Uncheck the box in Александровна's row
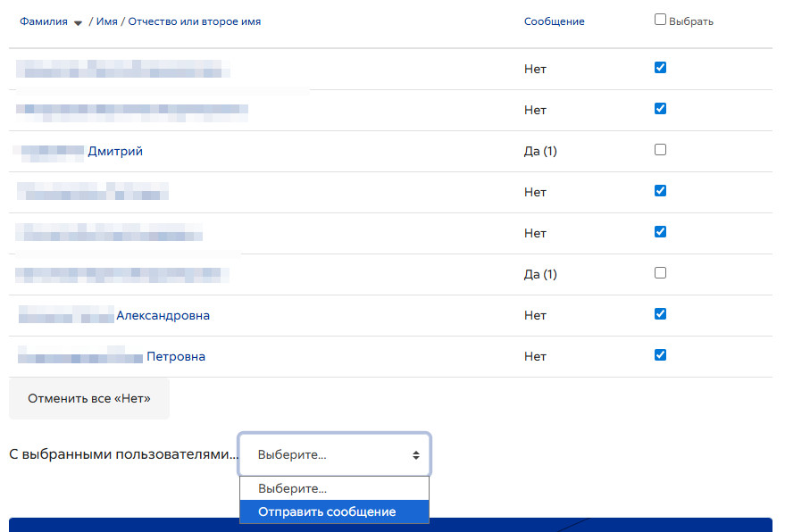The image size is (785, 532). [x=660, y=314]
